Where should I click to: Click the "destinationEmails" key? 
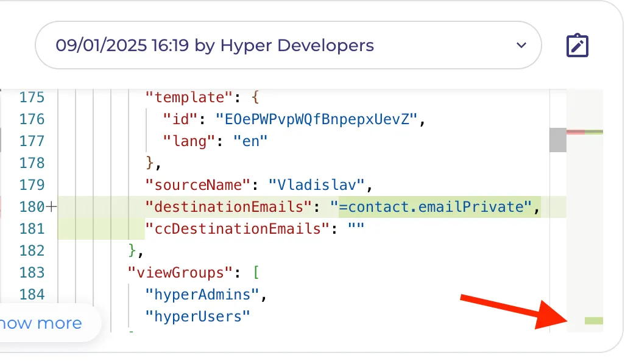click(228, 207)
